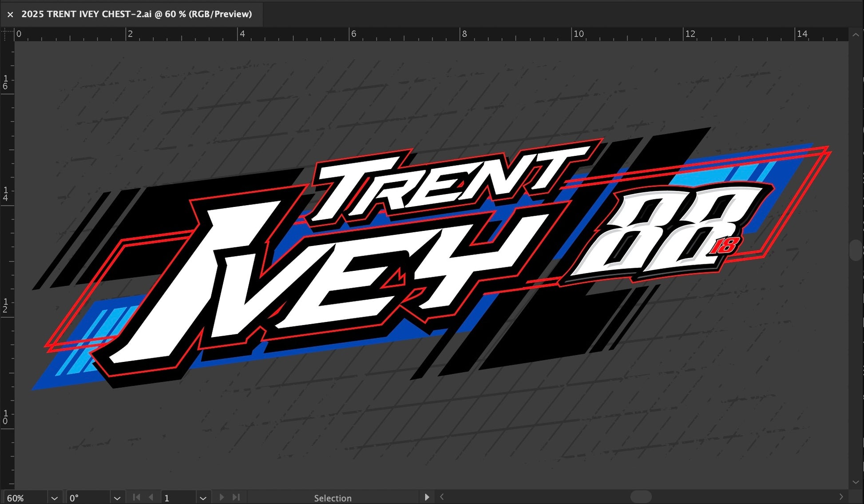Select the 2025 TRENT IVEY CHEST-2.ai tab
Image resolution: width=864 pixels, height=504 pixels.
tap(136, 14)
